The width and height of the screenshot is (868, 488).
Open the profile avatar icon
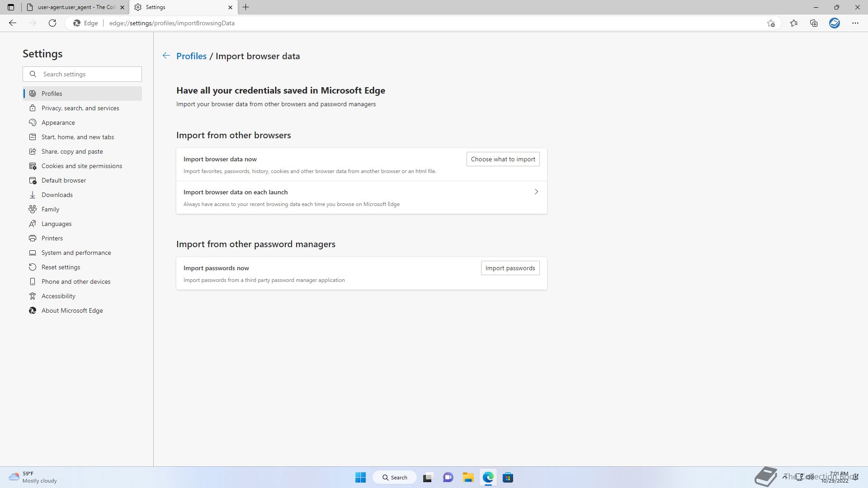835,23
